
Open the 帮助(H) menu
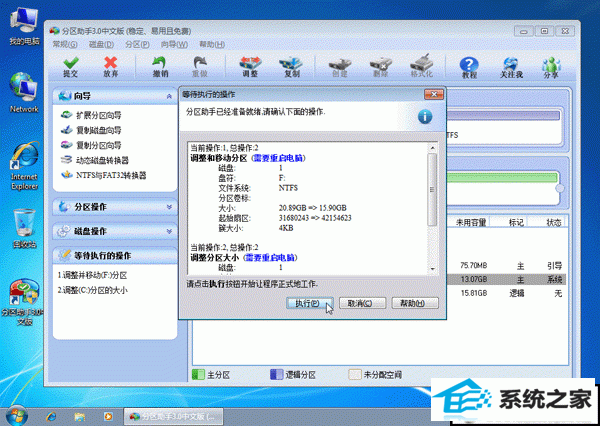tap(212, 44)
